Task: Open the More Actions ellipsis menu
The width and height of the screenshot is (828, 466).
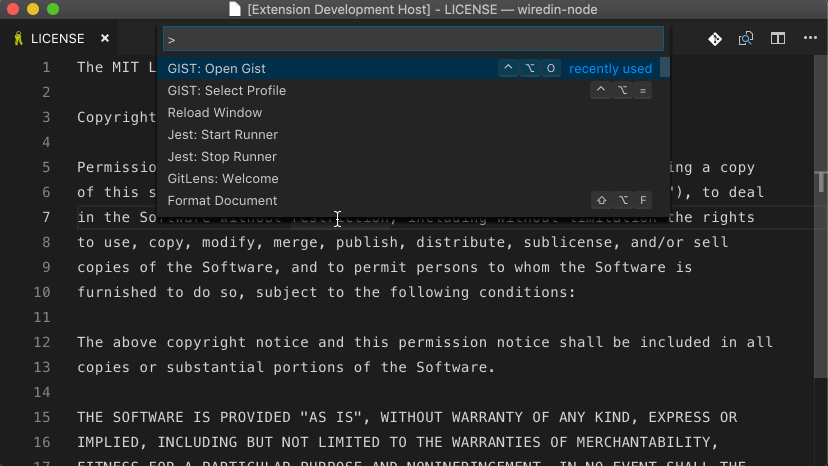Action: (810, 38)
